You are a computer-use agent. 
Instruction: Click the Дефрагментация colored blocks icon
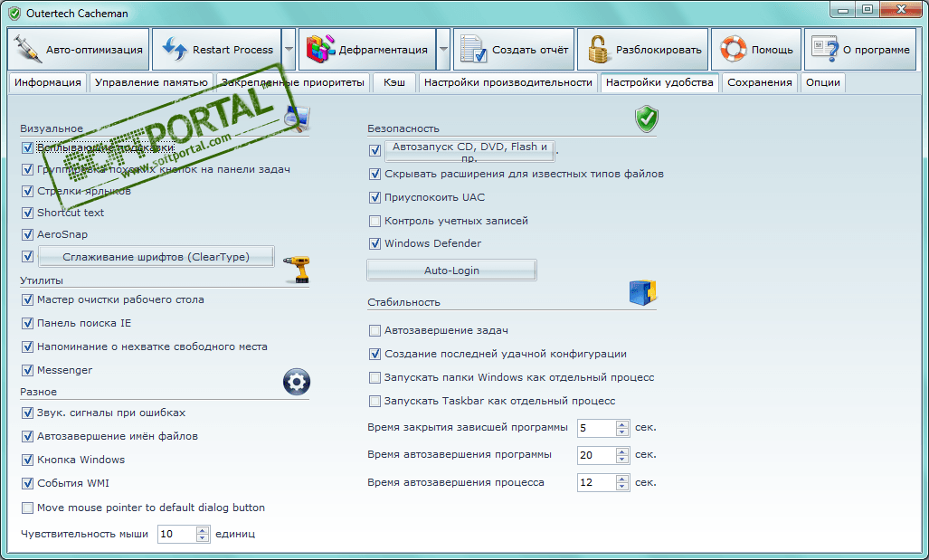(320, 49)
